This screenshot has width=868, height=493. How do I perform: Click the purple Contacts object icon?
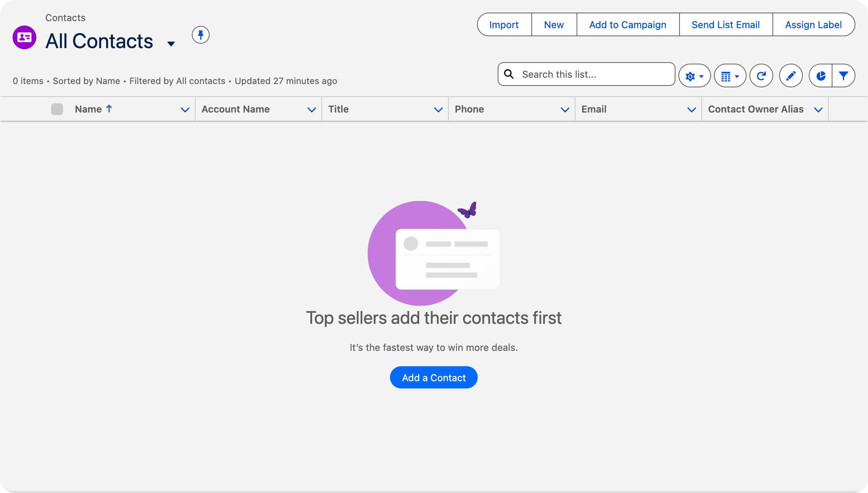click(24, 37)
